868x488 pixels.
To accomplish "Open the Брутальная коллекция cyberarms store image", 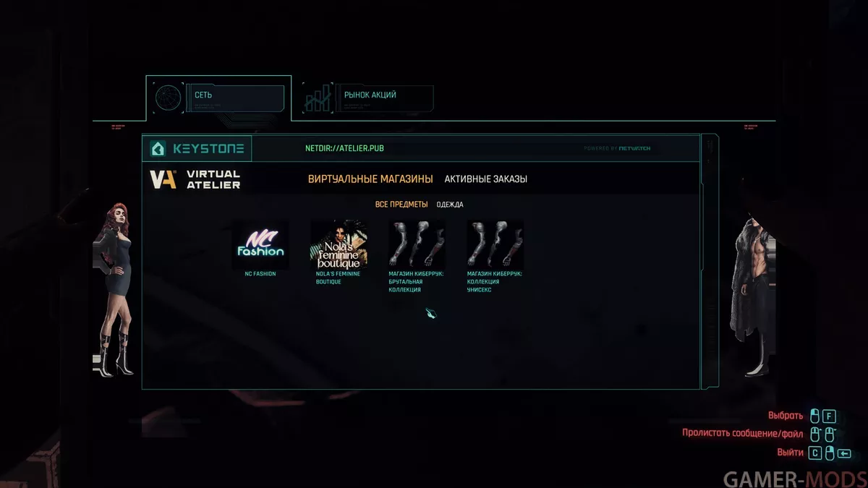I will 417,244.
